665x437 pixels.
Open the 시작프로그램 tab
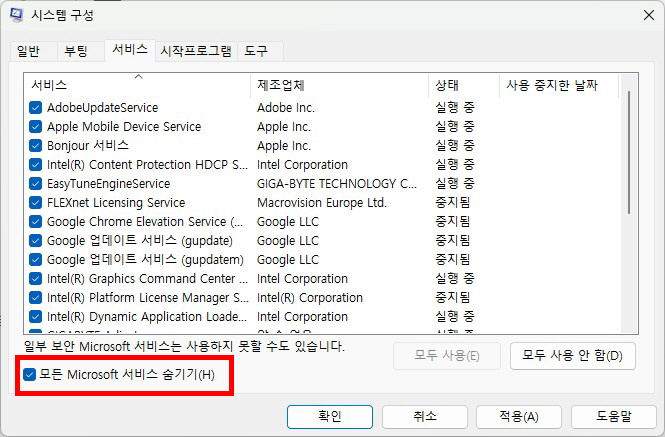[x=196, y=51]
